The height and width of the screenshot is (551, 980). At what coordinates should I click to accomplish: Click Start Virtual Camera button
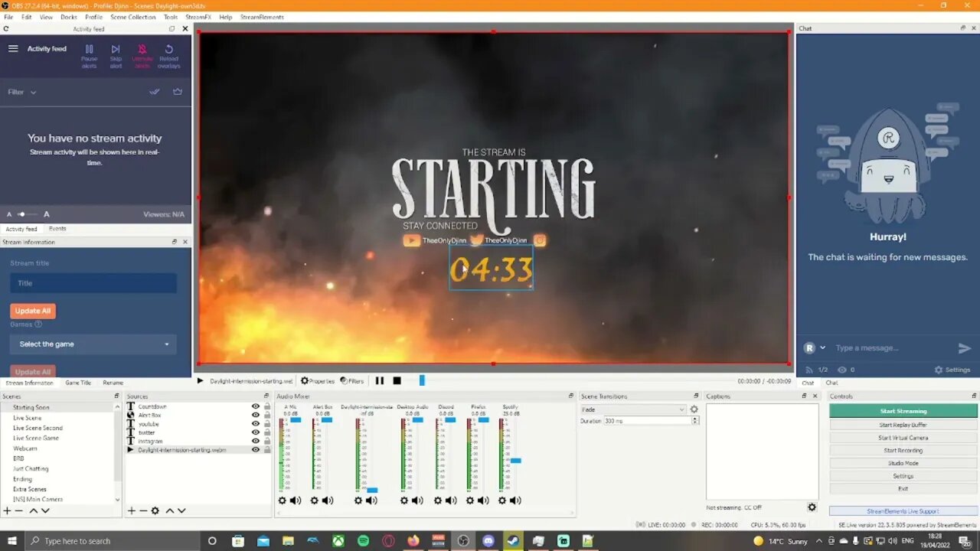pos(903,438)
